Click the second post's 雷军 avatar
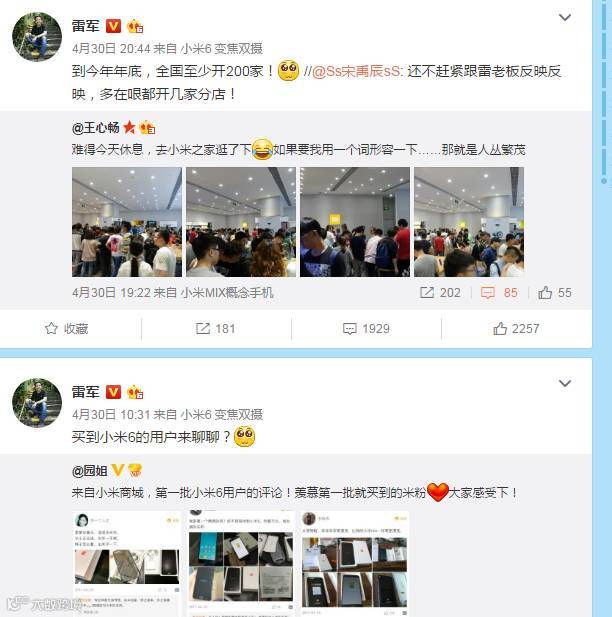Screen dimensions: 612x617 [37, 403]
